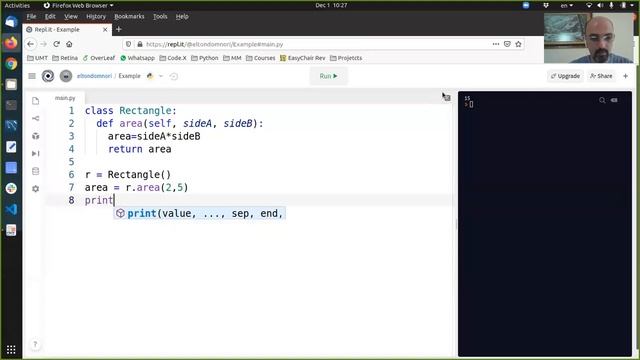Open the OverLeaf bookmark
This screenshot has width=640, height=360.
[99, 58]
